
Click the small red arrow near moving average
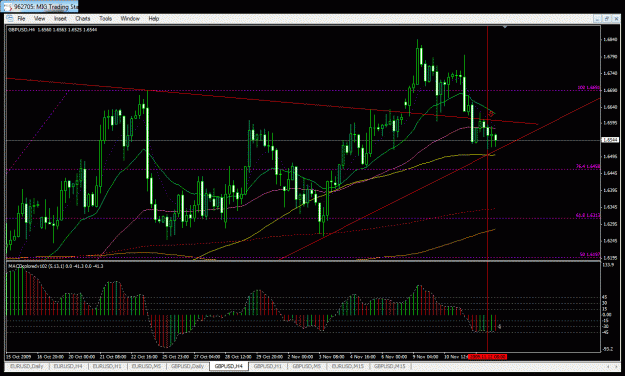491,114
